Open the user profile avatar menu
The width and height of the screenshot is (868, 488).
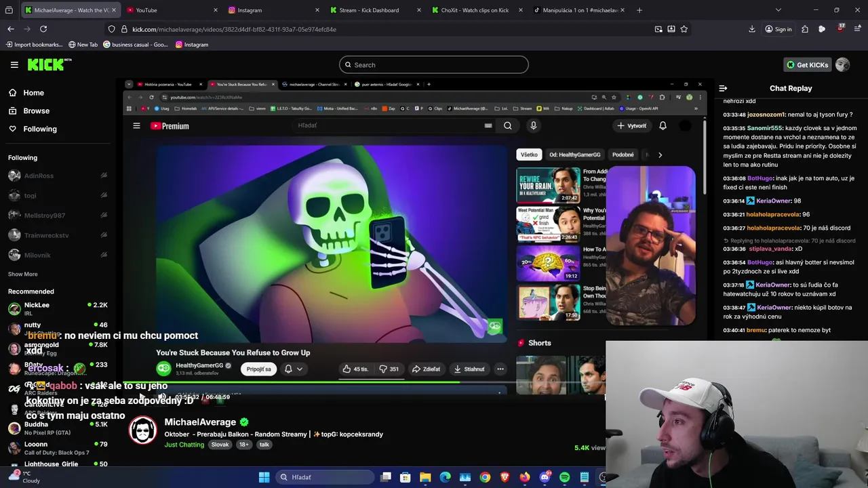coord(843,65)
